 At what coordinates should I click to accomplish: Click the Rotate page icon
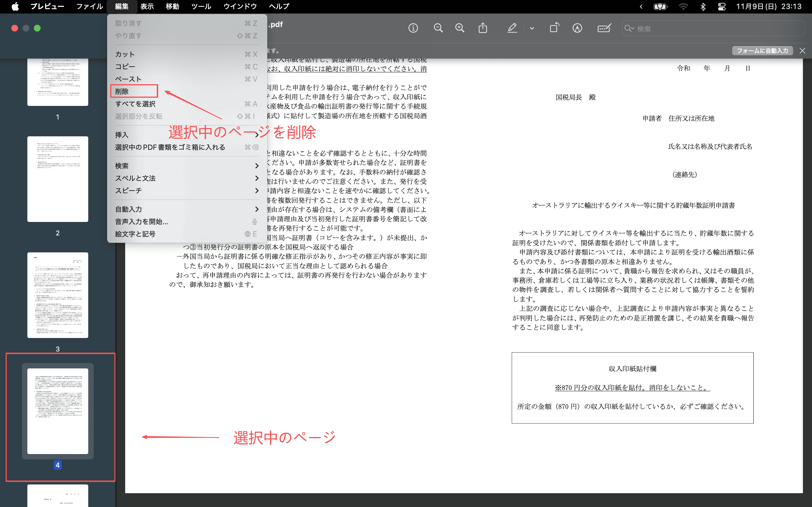(x=554, y=28)
